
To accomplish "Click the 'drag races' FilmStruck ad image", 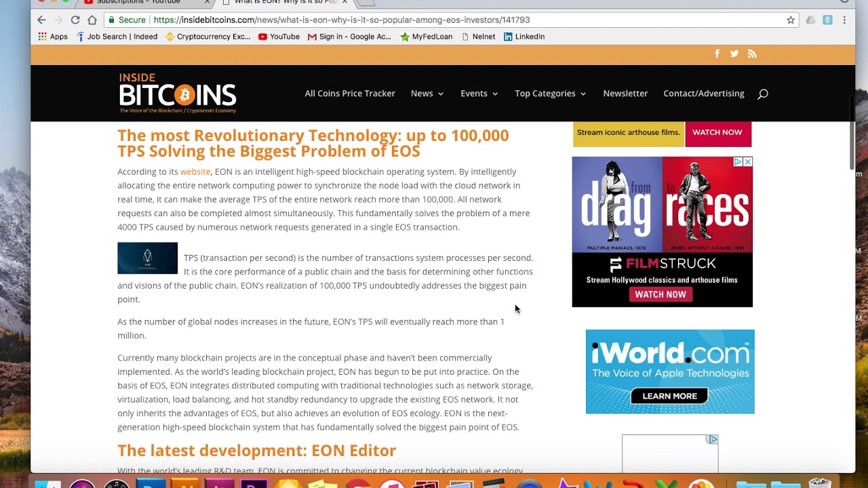I will tap(663, 205).
